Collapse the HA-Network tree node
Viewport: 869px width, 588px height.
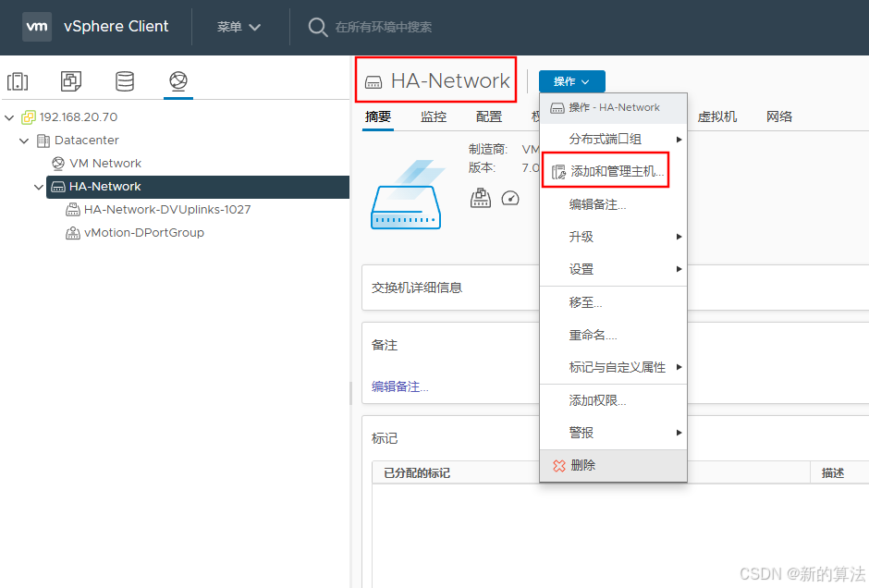38,187
